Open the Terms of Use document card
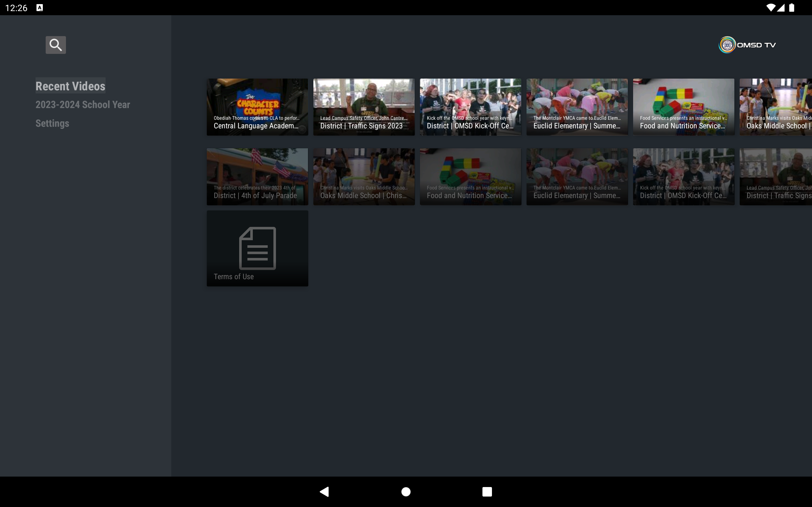This screenshot has height=507, width=812. 257,248
